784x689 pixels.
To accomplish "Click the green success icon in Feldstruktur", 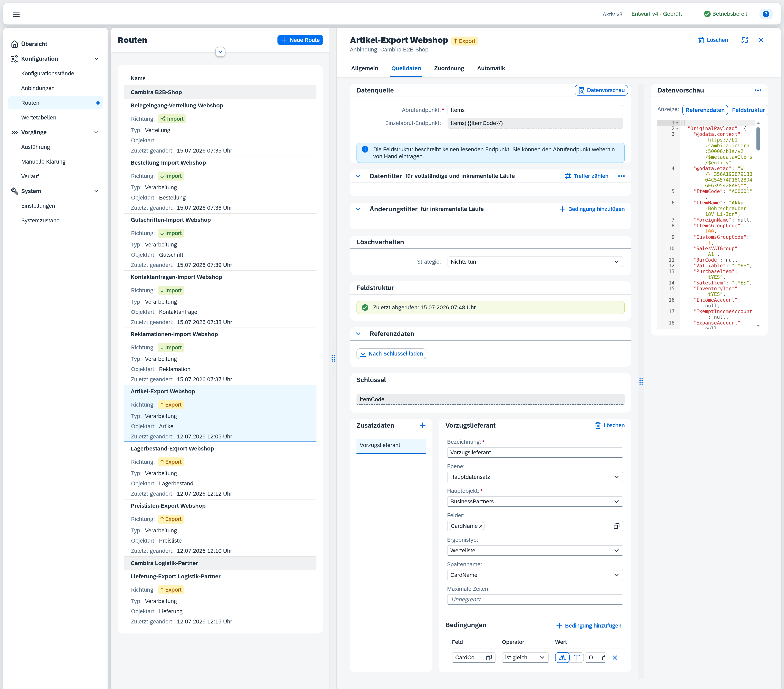I will tap(365, 307).
